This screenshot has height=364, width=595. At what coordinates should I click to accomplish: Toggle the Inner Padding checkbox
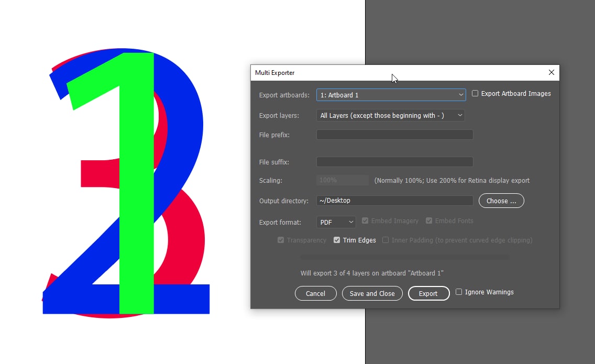coord(385,240)
